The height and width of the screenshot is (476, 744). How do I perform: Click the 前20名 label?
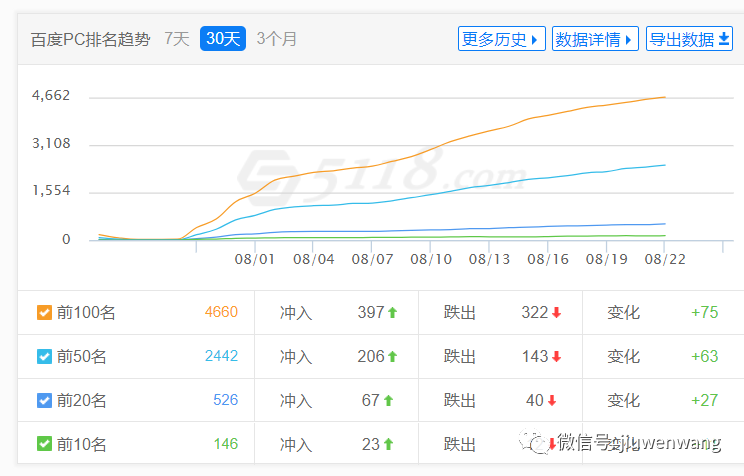81,401
